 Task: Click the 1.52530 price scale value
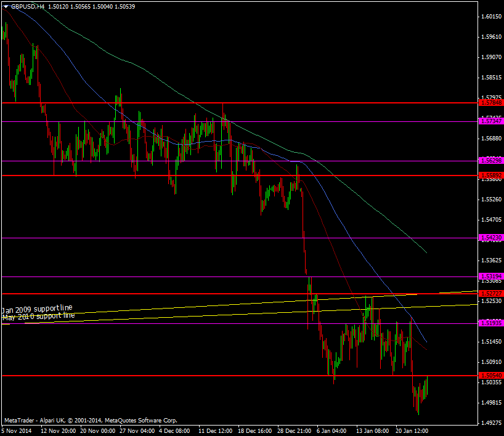(x=491, y=301)
